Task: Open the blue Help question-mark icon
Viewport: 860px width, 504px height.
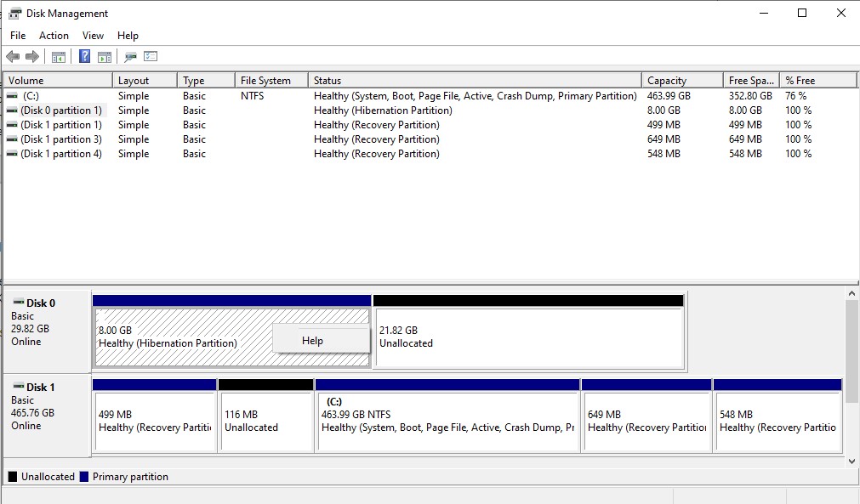Action: coord(84,56)
